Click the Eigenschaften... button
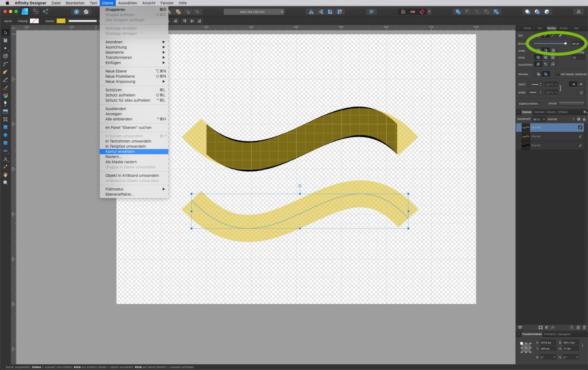This screenshot has height=370, width=588. coord(530,103)
